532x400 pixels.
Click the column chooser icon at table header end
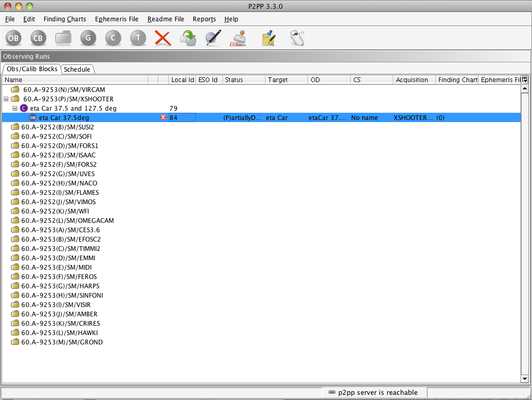525,79
